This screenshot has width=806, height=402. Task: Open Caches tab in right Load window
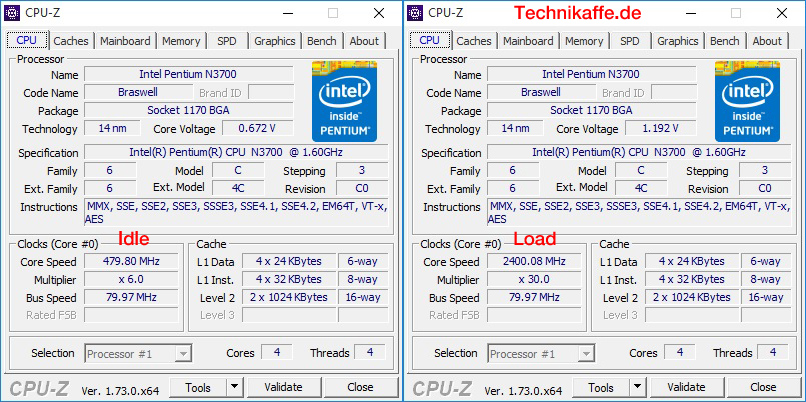coord(474,41)
